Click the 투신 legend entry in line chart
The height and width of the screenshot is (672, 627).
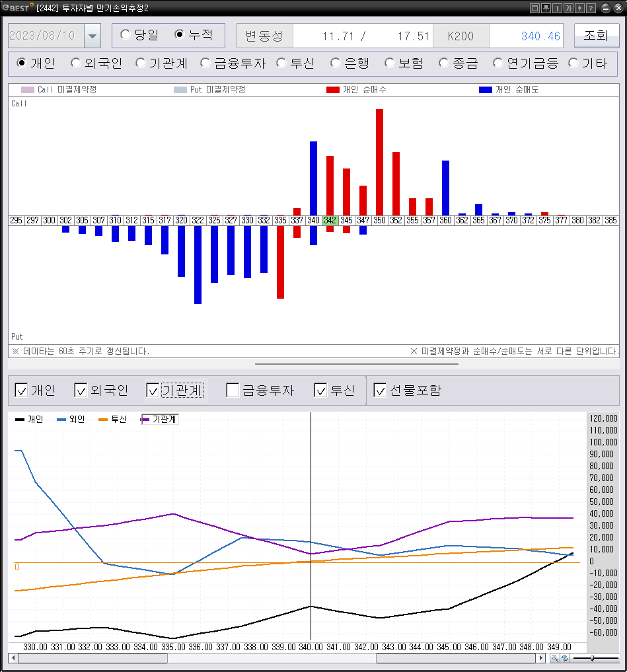[x=112, y=419]
